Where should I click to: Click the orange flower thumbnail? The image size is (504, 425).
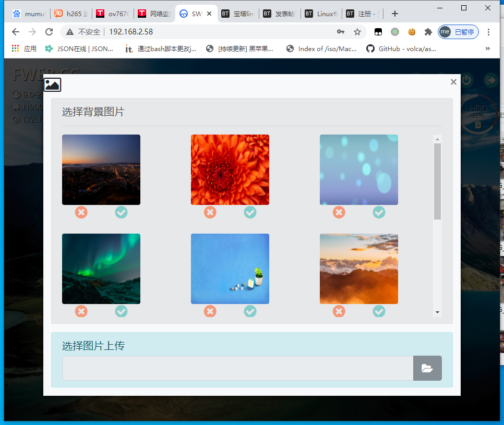[230, 169]
